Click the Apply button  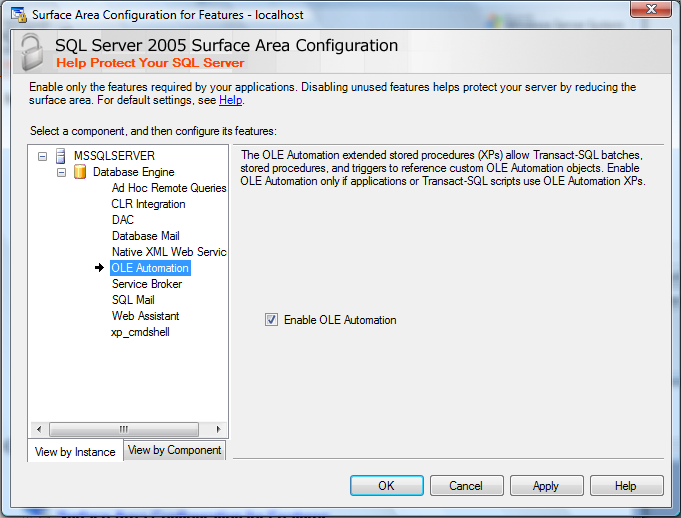(x=546, y=485)
